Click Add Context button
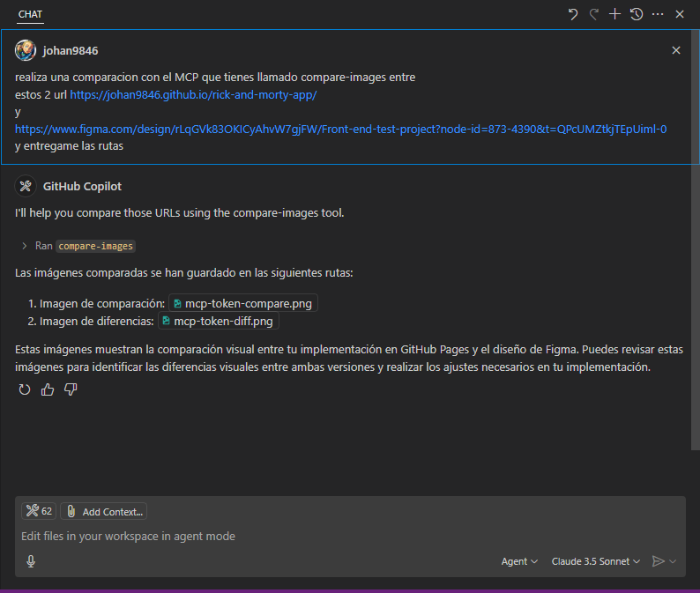Viewport: 700px width, 593px height. pyautogui.click(x=103, y=511)
